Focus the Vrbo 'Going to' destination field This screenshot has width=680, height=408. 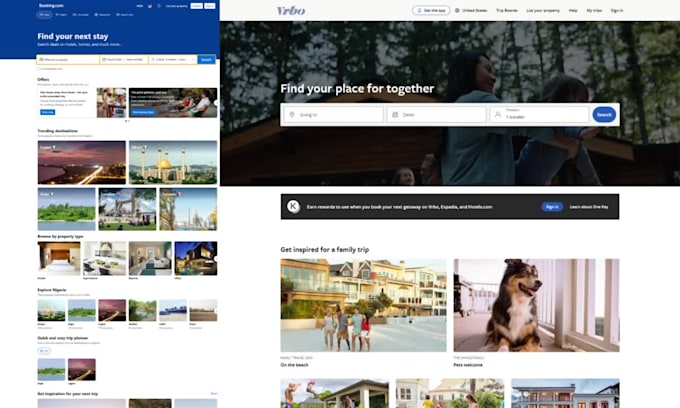(334, 114)
